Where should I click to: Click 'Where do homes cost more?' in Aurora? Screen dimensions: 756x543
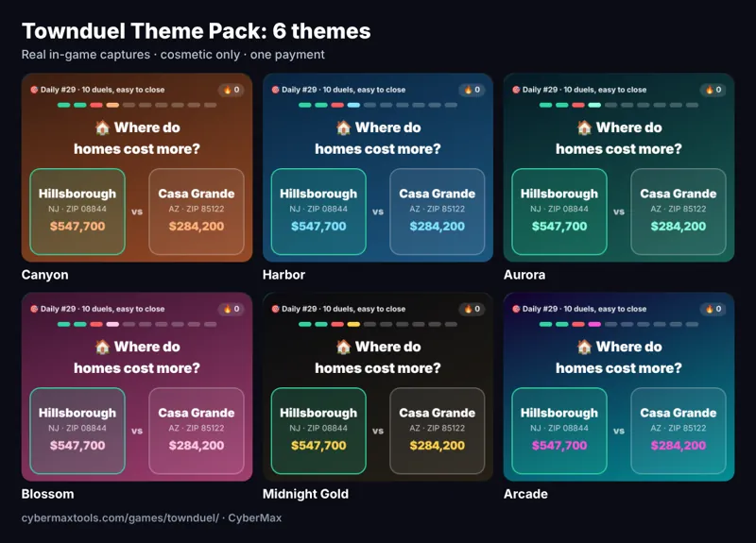pos(619,138)
